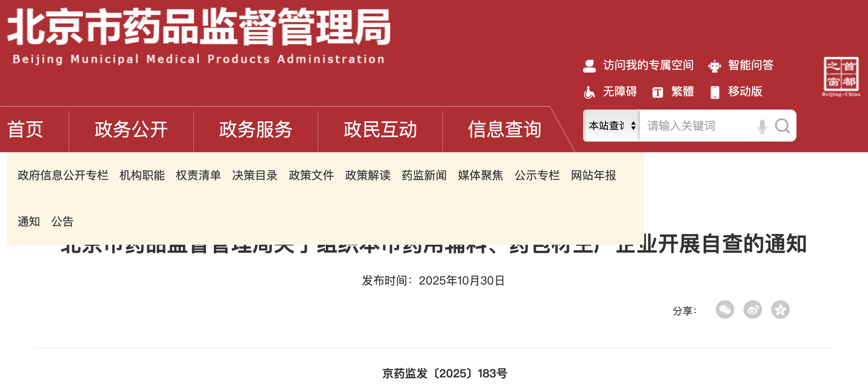
Task: Click the 公告 submenu link
Action: point(62,222)
